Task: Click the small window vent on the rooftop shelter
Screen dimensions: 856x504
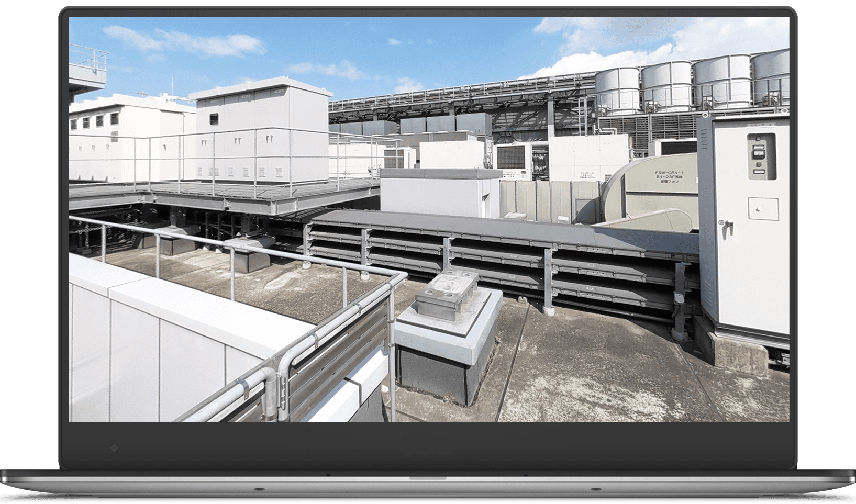Action: pos(215,118)
